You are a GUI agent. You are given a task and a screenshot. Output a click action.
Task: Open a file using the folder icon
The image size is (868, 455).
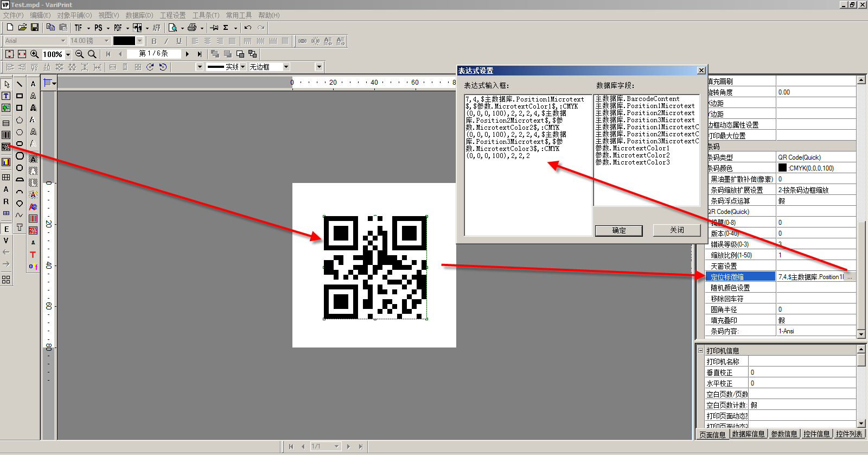click(22, 27)
